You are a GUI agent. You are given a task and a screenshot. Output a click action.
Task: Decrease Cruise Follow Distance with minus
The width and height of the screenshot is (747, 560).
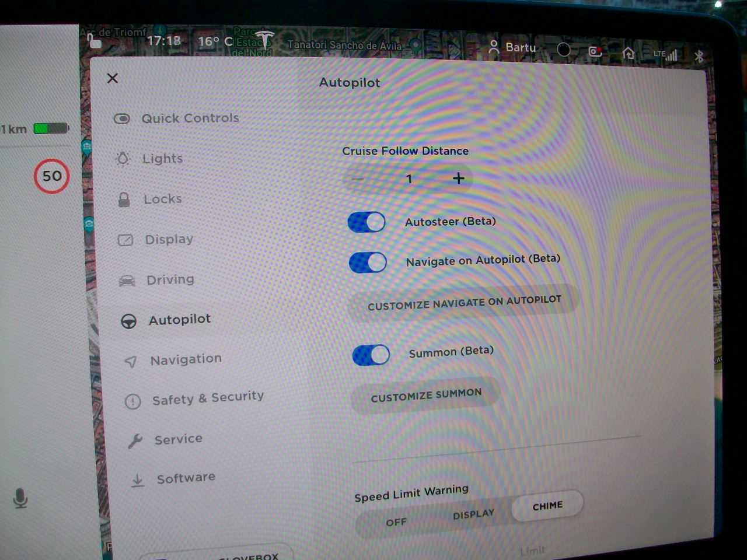(358, 178)
